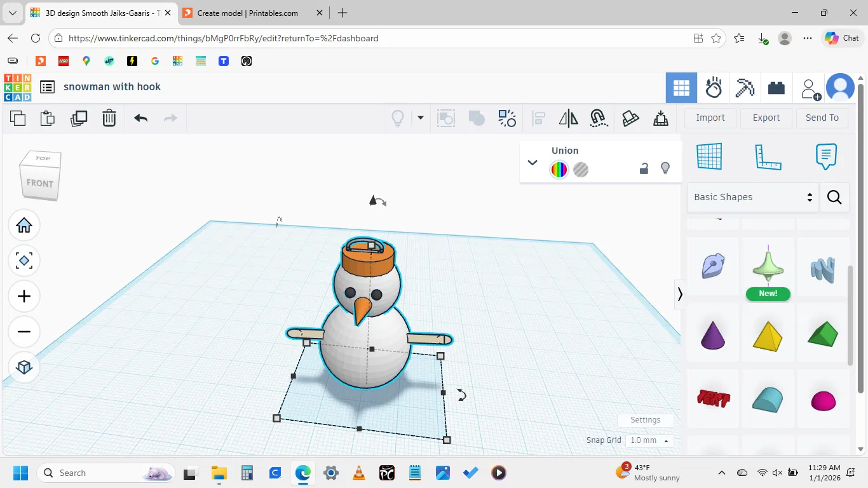Open the Solid multicolor swatch
868x488 pixels.
click(x=559, y=170)
